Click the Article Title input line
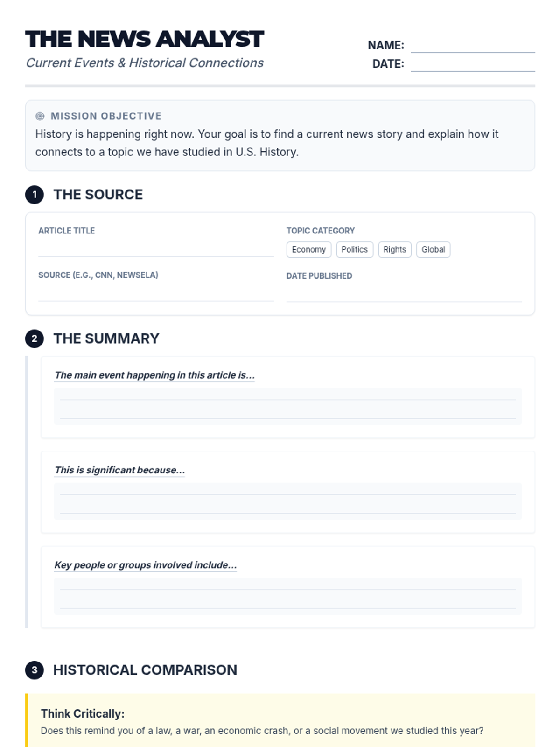 pos(156,250)
